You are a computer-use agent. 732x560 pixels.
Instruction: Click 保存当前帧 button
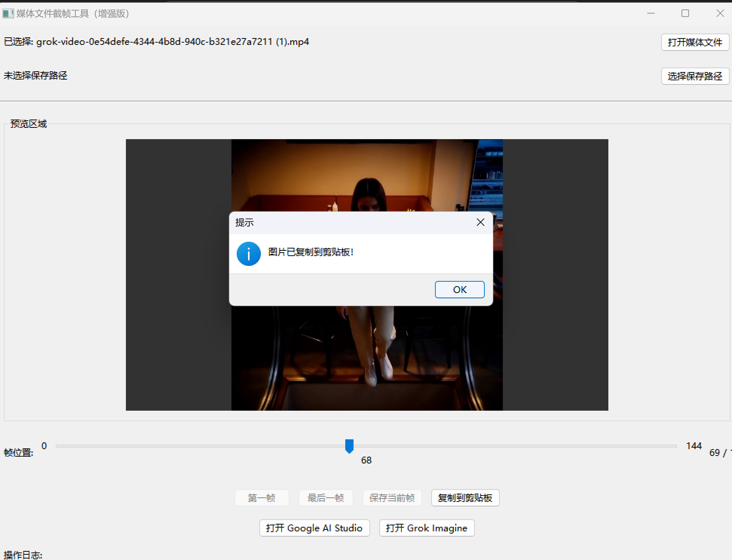[x=392, y=498]
